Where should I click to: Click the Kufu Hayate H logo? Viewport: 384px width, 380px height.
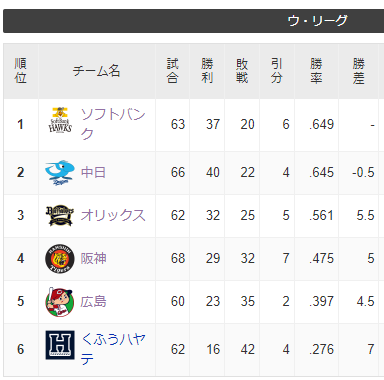60,345
